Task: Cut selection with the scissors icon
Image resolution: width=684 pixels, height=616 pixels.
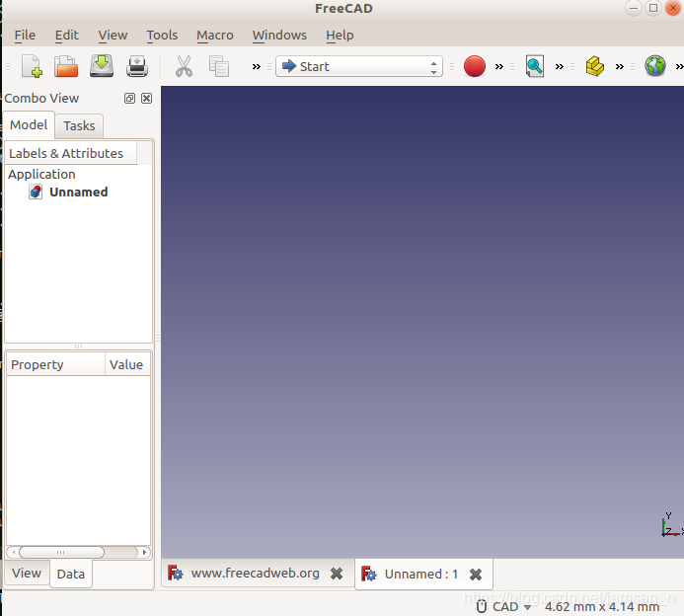Action: click(184, 66)
